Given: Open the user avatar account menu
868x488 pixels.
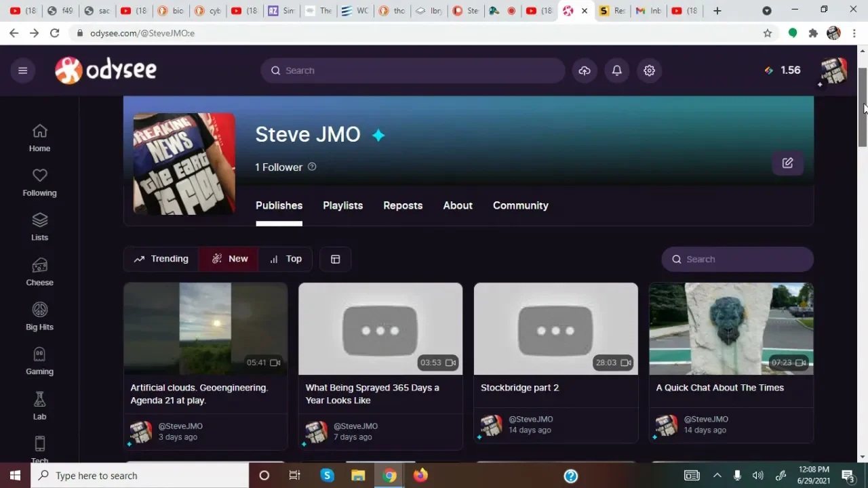Looking at the screenshot, I should (833, 70).
